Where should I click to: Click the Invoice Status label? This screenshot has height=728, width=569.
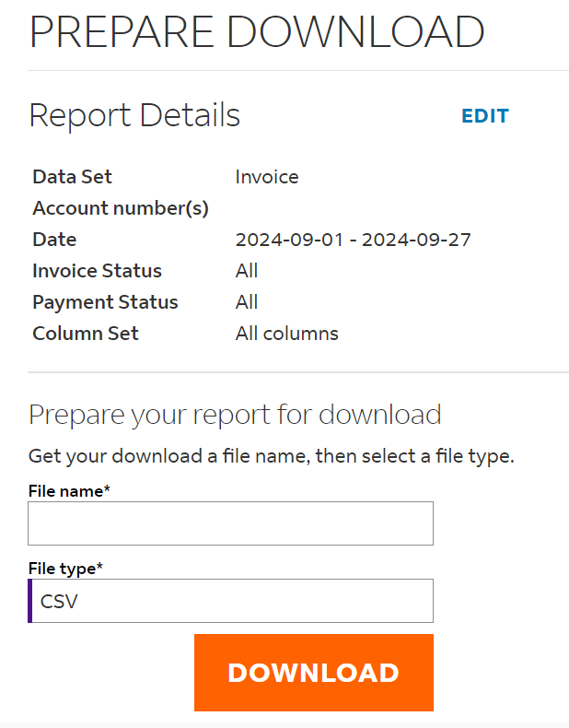point(97,271)
